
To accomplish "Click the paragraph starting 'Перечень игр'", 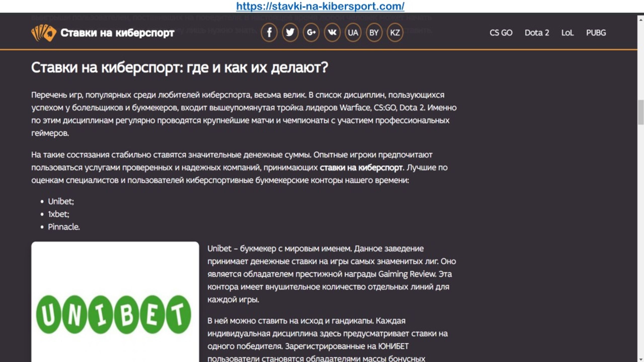I will click(x=244, y=114).
